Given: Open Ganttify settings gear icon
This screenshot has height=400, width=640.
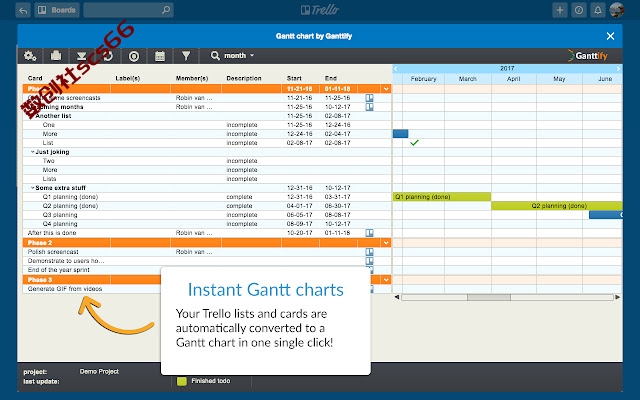Looking at the screenshot, I should 30,56.
